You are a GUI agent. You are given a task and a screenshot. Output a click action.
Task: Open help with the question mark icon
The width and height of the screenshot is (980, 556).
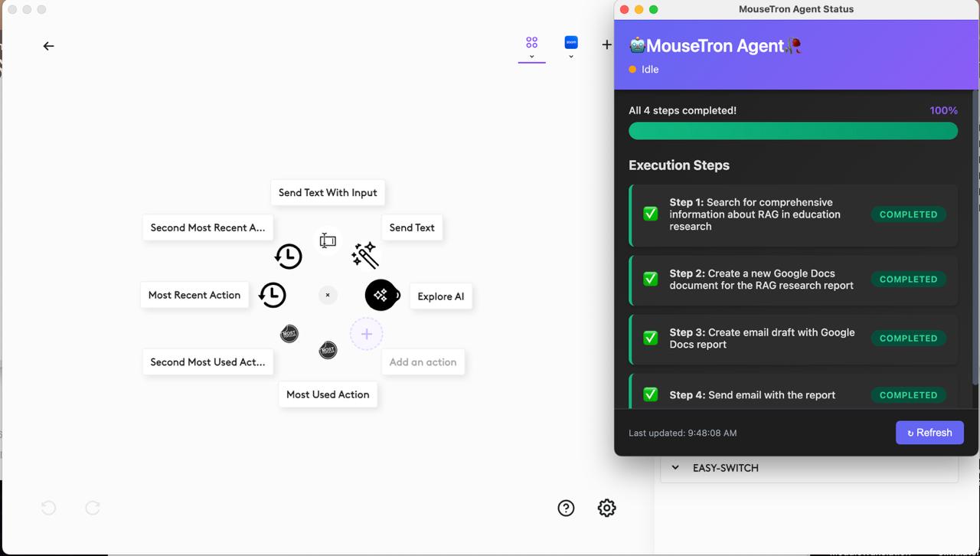(x=566, y=508)
